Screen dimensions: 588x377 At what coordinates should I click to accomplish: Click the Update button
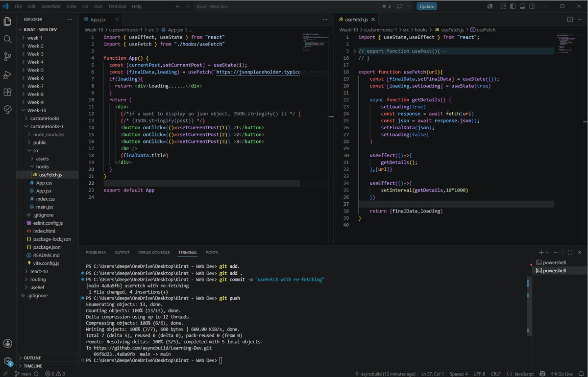pos(427,6)
